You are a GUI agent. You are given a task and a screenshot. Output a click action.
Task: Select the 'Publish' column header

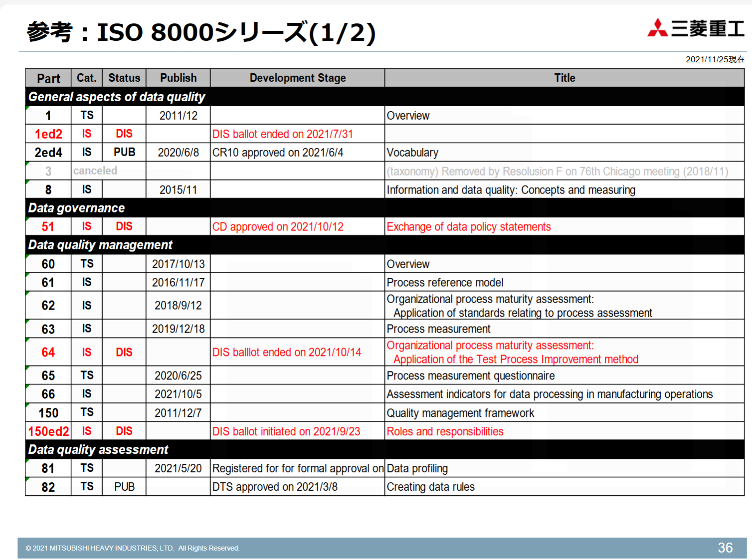click(x=178, y=78)
